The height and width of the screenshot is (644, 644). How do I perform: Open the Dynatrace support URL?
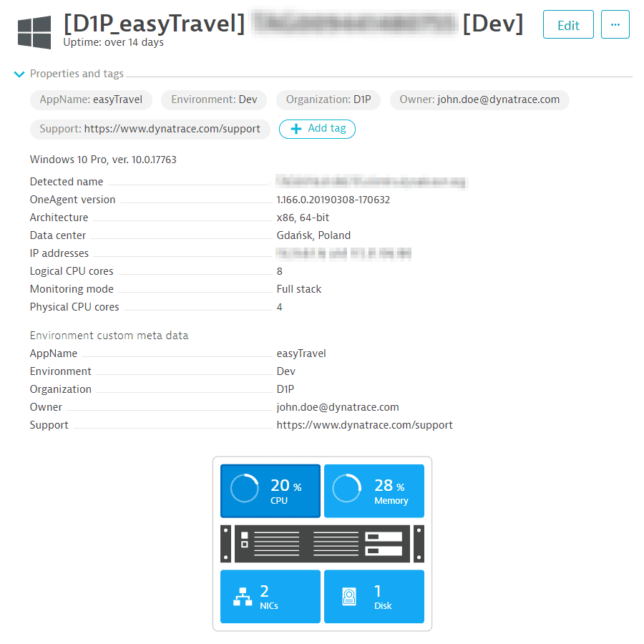(x=364, y=424)
